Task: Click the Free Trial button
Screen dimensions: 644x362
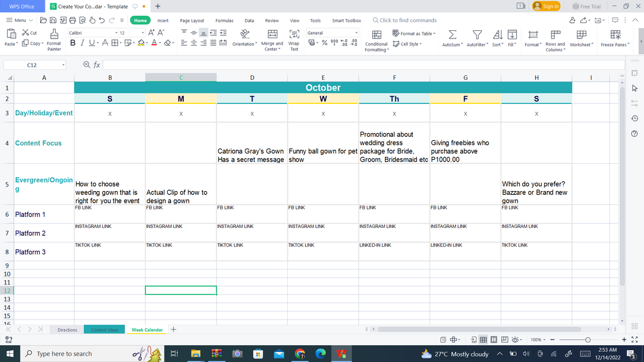Action: click(x=586, y=6)
